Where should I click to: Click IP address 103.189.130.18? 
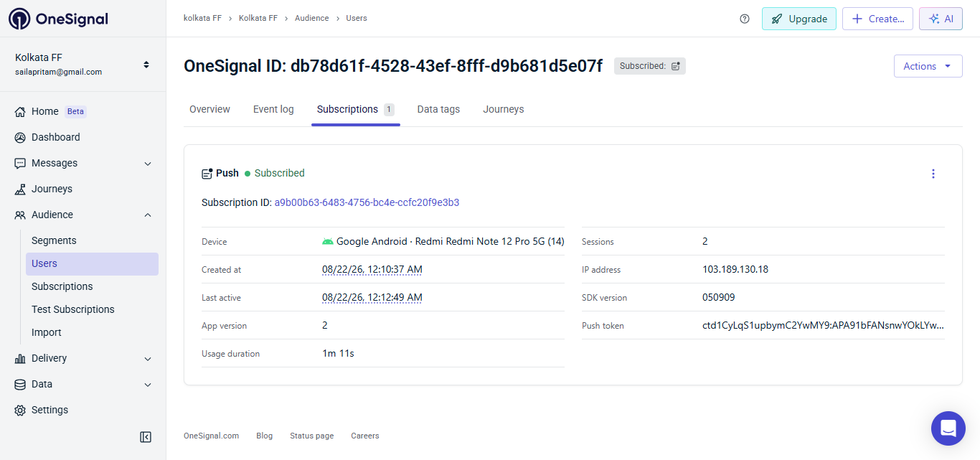[x=735, y=270]
